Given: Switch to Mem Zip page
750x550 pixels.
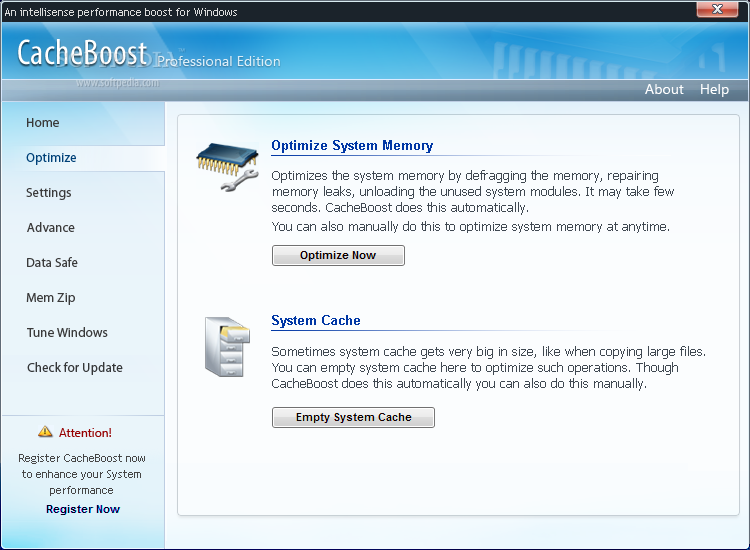Looking at the screenshot, I should click(51, 297).
